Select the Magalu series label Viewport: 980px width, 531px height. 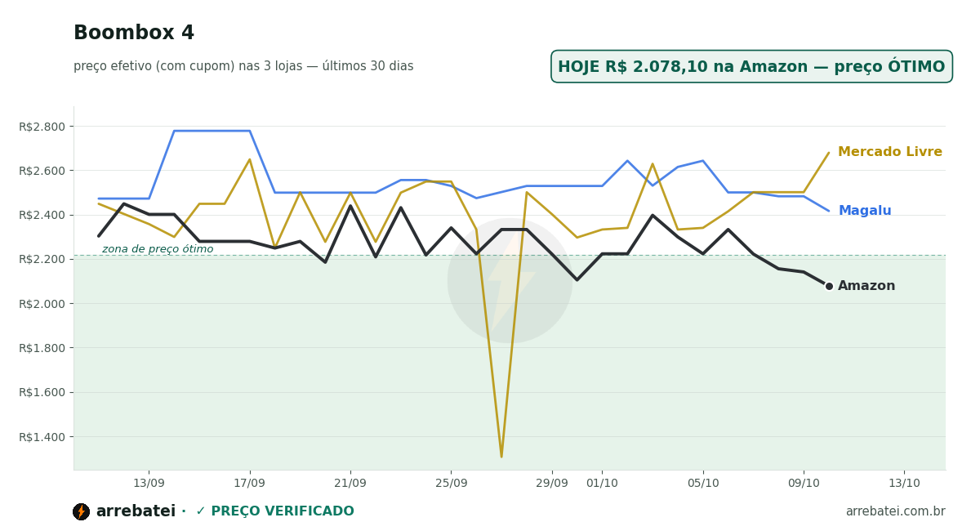(x=865, y=211)
